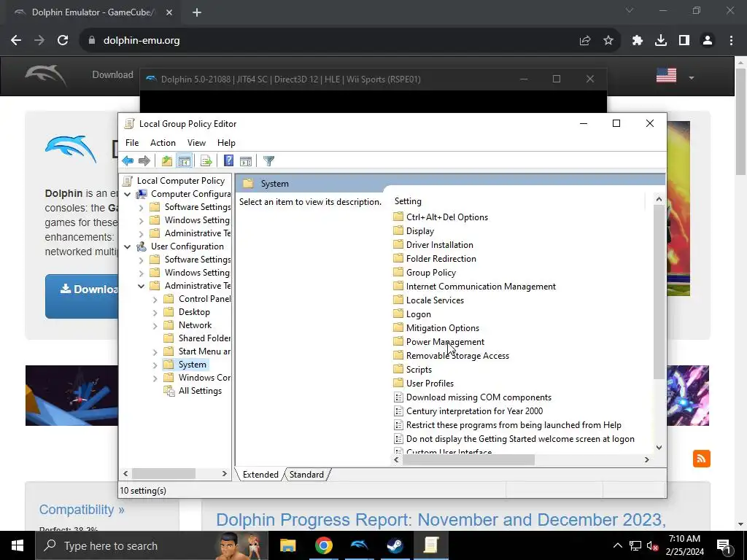Open the View menu
747x560 pixels.
pyautogui.click(x=196, y=143)
